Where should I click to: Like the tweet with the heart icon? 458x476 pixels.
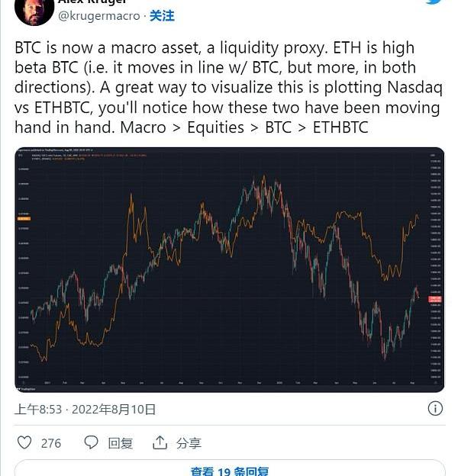click(24, 442)
